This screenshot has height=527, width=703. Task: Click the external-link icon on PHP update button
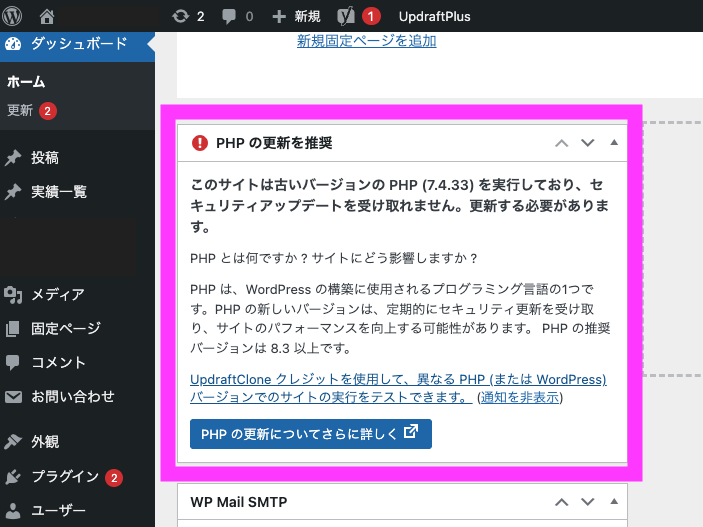(411, 431)
